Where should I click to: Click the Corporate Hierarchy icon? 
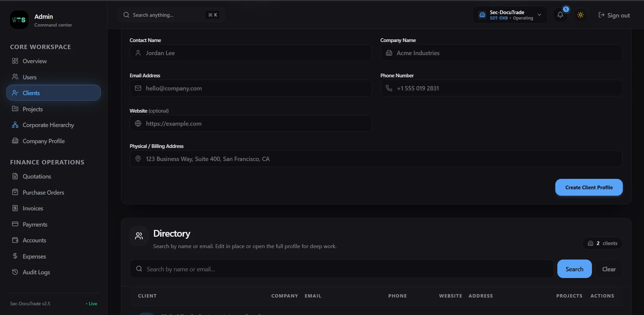[x=15, y=125]
